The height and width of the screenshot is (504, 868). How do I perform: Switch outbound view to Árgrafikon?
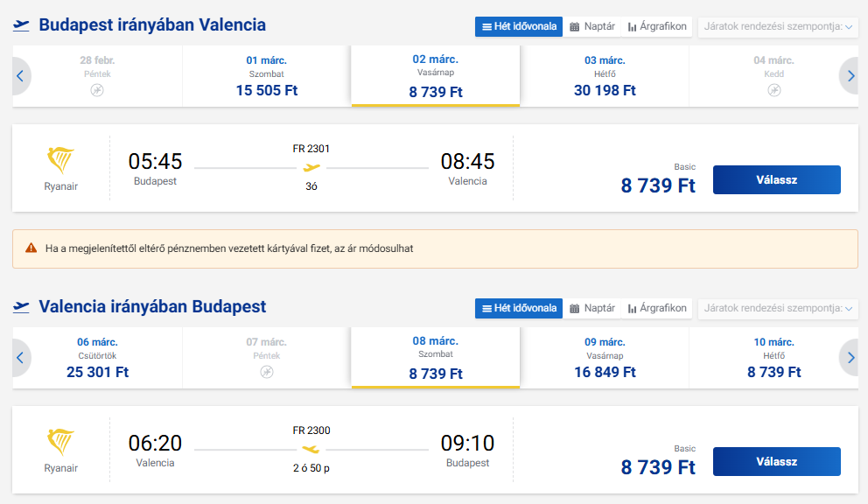coord(657,26)
